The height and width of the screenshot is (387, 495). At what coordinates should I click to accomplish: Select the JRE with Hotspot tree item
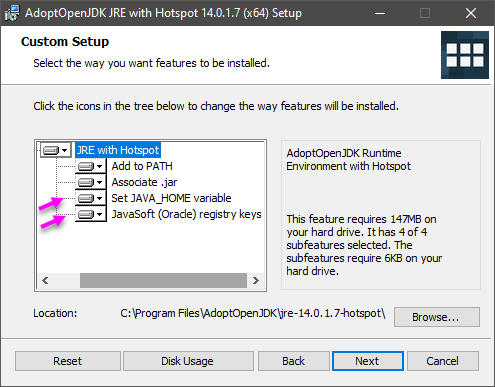[x=118, y=150]
